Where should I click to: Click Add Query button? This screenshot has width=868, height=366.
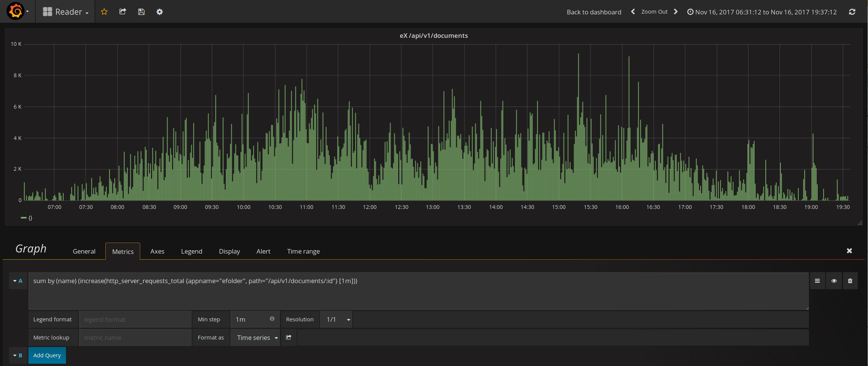coord(47,355)
